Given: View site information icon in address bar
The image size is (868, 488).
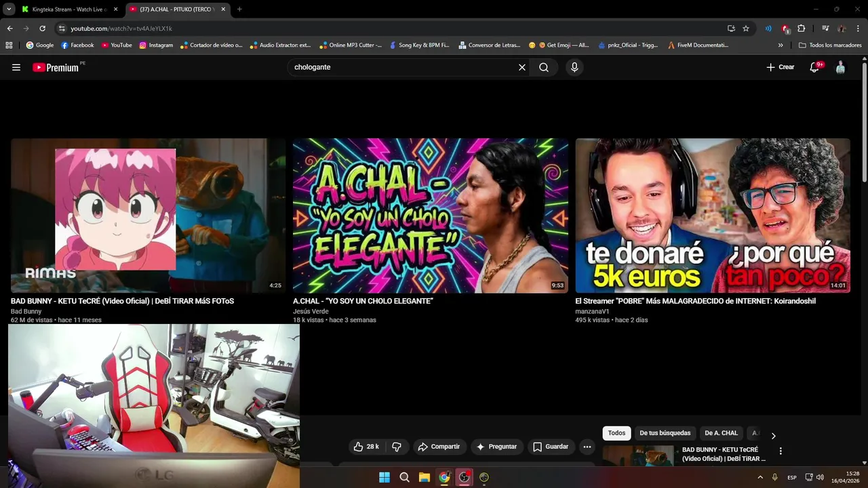Looking at the screenshot, I should pyautogui.click(x=62, y=28).
